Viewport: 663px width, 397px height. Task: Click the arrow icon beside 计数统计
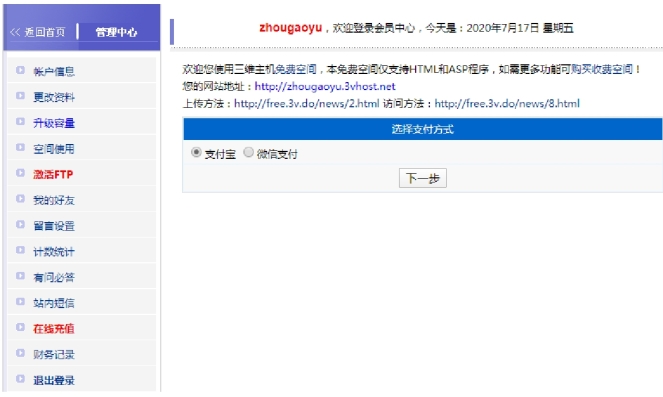tap(20, 250)
